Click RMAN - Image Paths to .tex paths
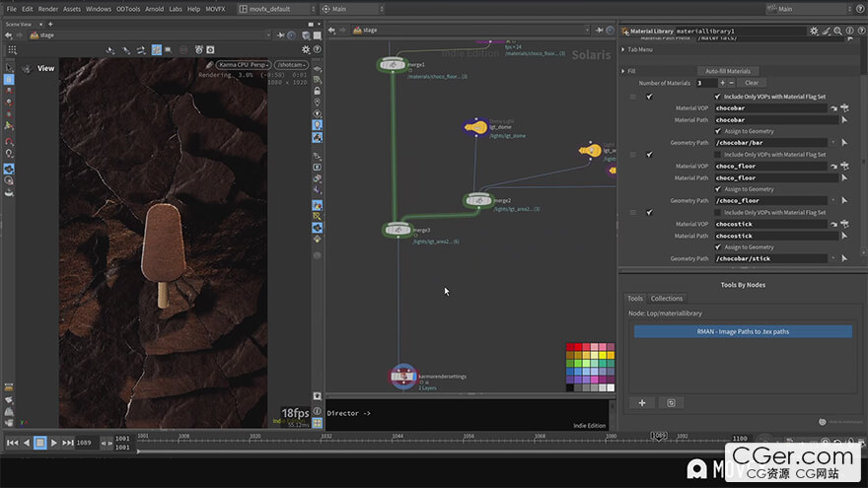The height and width of the screenshot is (488, 868). 743,331
